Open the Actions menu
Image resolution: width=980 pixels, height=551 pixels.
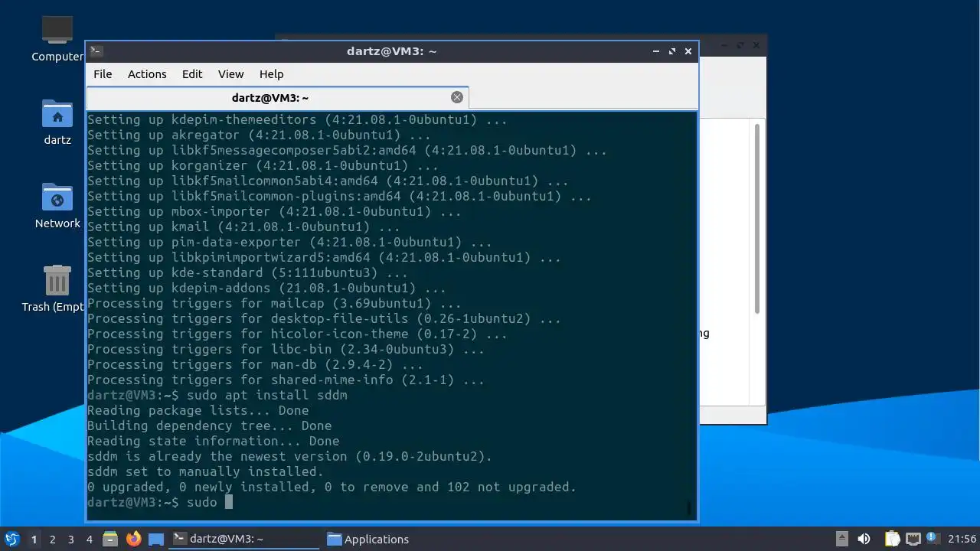(x=147, y=74)
